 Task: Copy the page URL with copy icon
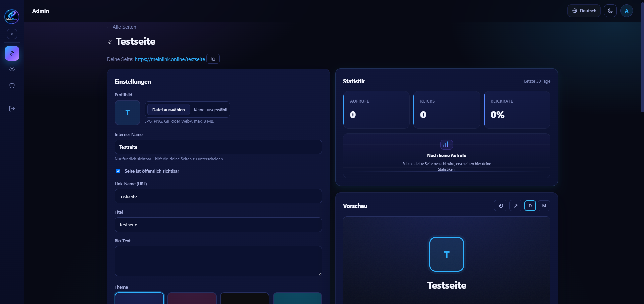[x=213, y=59]
